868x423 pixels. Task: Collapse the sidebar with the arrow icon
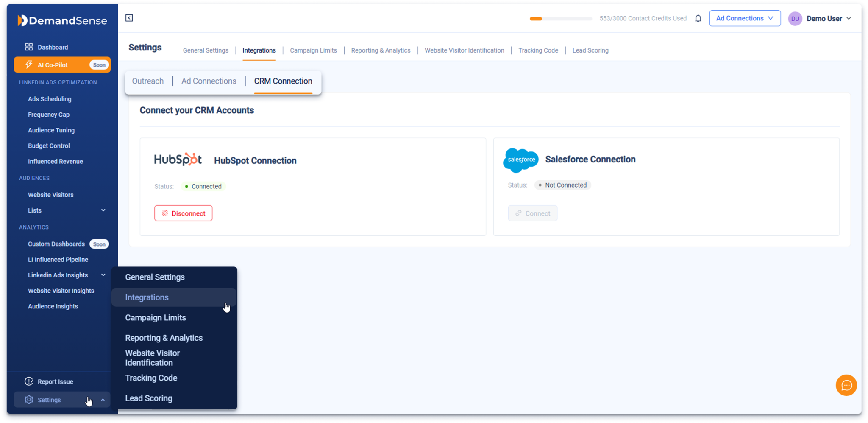pyautogui.click(x=129, y=18)
